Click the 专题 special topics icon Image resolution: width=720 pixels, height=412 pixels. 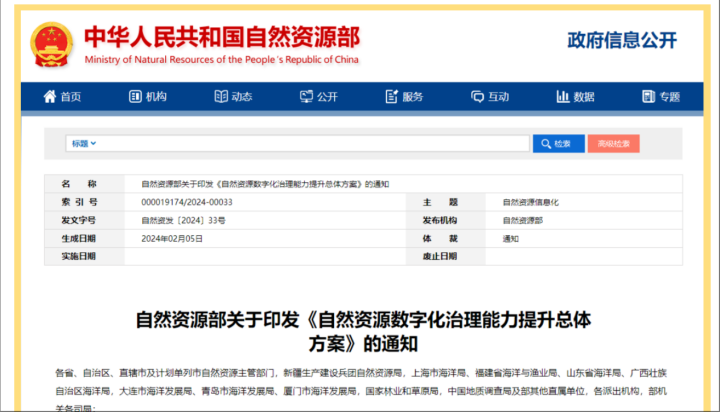647,97
